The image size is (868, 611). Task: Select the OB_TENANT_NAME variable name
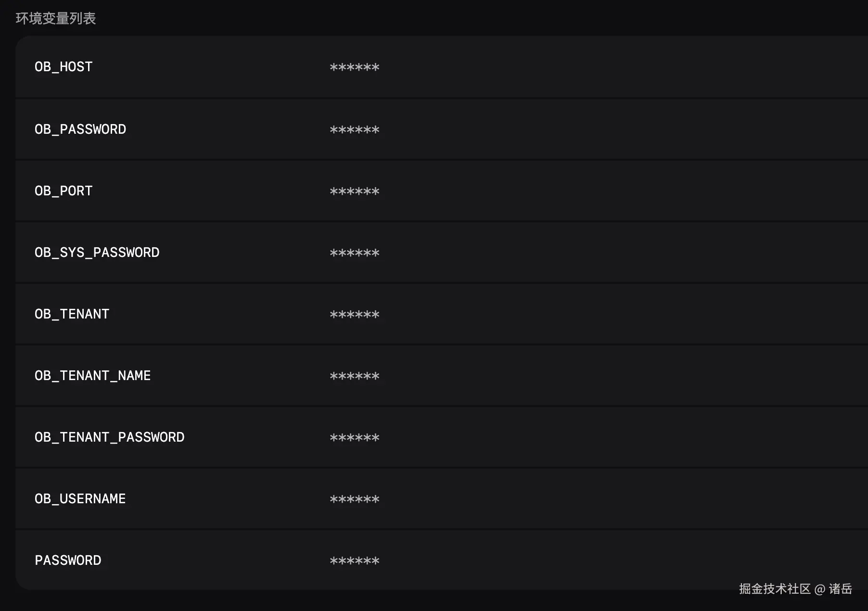click(92, 376)
